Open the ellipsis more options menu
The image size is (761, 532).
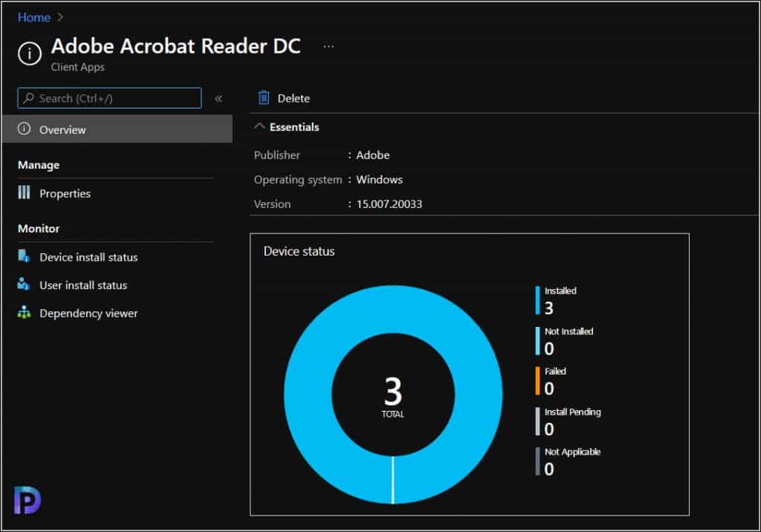click(328, 47)
